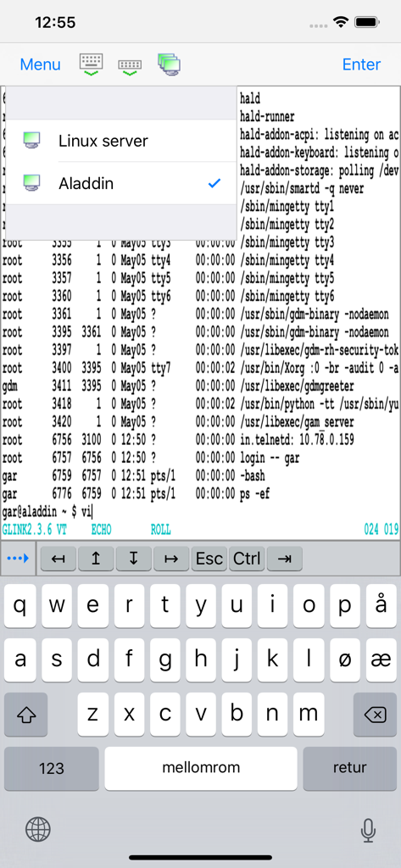Image resolution: width=401 pixels, height=868 pixels.
Task: Open the globe keyboard switcher
Action: pyautogui.click(x=38, y=829)
